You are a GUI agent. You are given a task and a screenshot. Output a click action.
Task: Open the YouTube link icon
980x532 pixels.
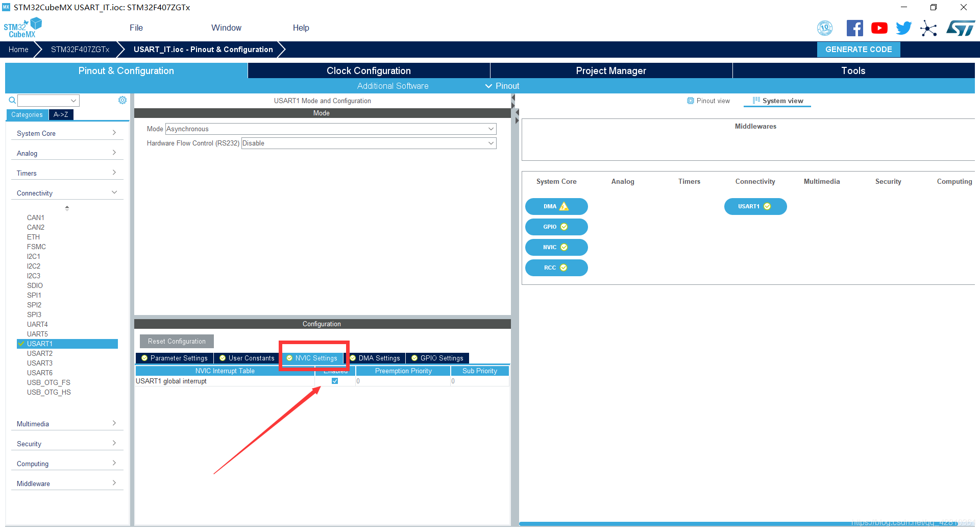point(879,28)
